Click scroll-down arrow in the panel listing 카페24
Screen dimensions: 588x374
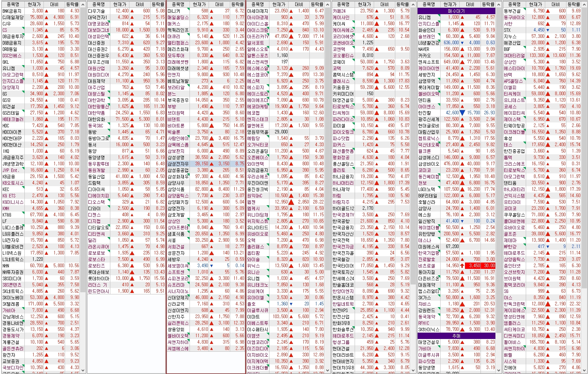coord(413,370)
